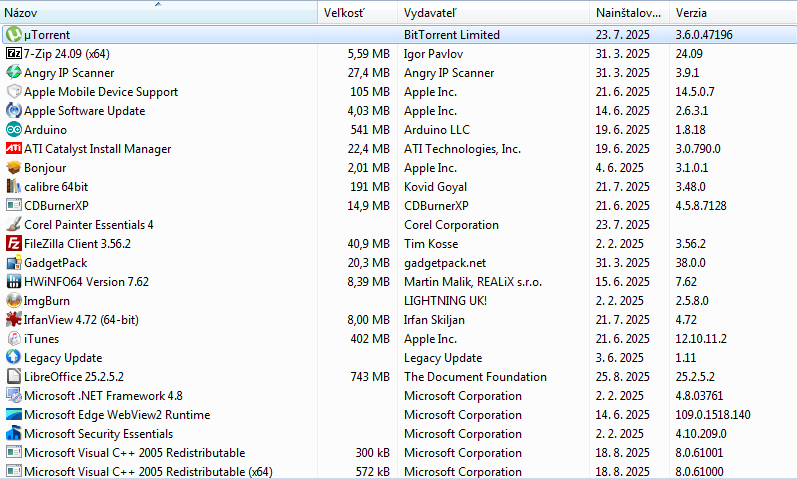797x479 pixels.
Task: Sort programs by the Veľkosť column header
Action: point(357,13)
